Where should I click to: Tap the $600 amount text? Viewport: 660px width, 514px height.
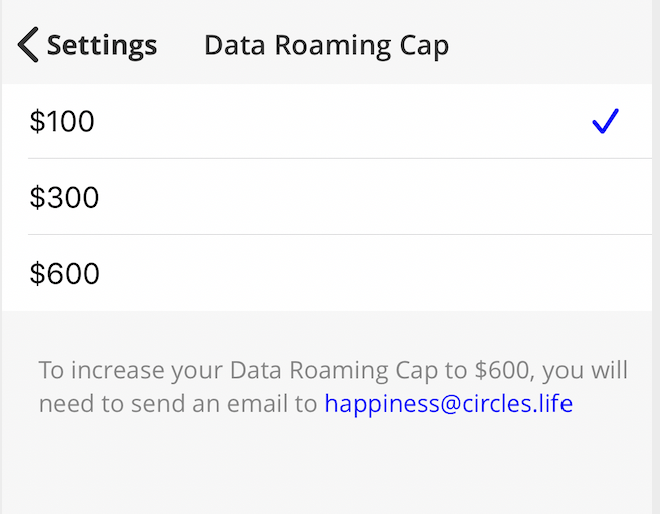pos(64,273)
